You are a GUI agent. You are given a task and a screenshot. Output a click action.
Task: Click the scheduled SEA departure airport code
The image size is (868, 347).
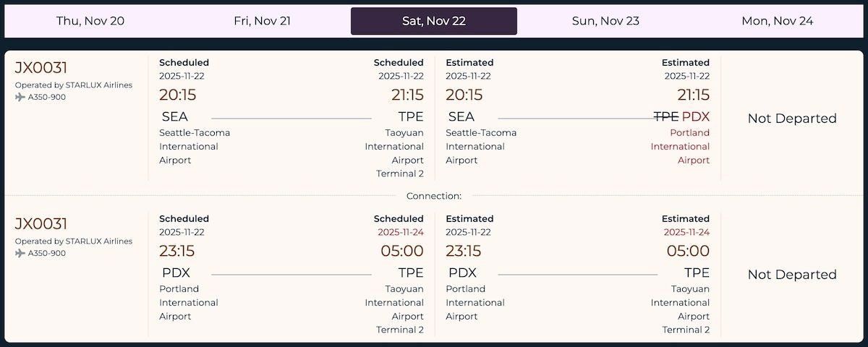[174, 117]
